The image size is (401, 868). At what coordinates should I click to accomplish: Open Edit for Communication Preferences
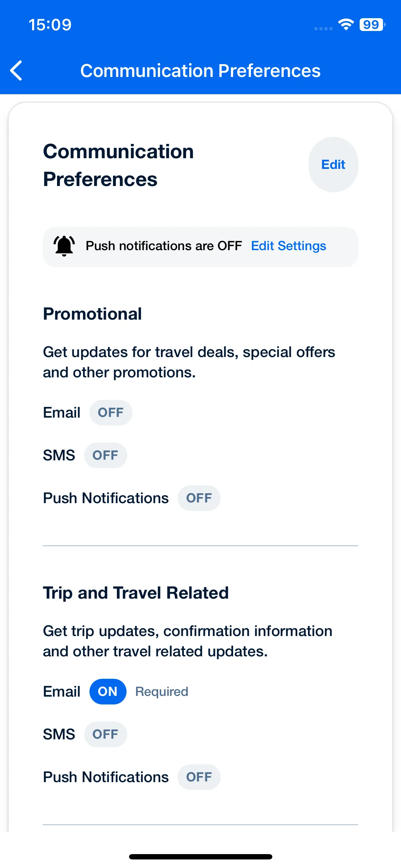pyautogui.click(x=333, y=165)
